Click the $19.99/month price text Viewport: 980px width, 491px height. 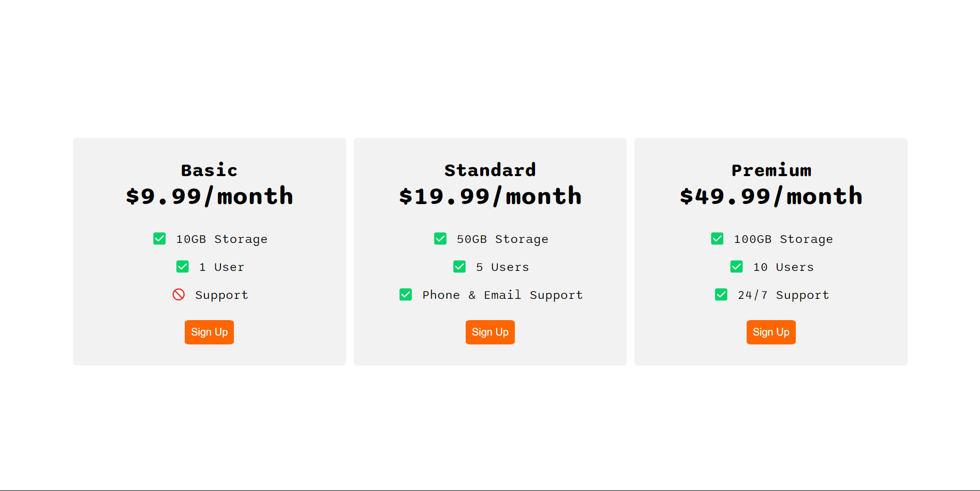pyautogui.click(x=490, y=196)
